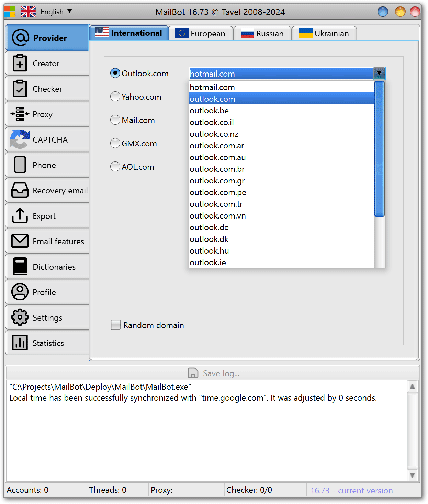
Task: Click the Proxy network icon
Action: [20, 114]
